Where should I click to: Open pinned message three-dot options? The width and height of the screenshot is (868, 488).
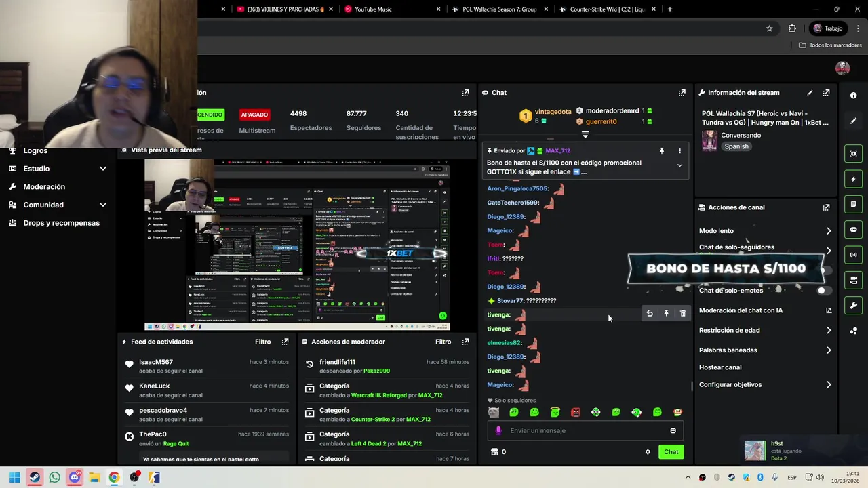(679, 151)
